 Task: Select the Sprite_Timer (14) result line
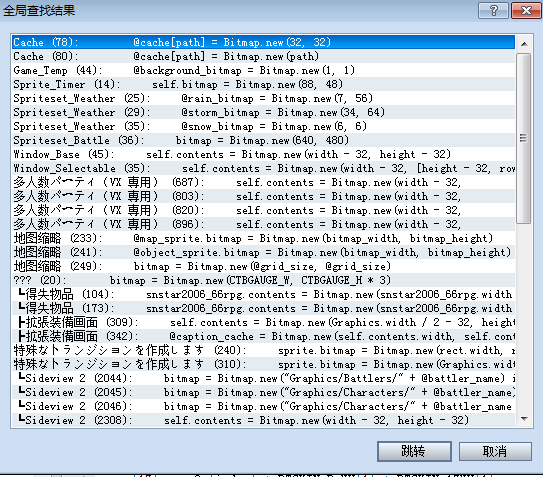click(x=263, y=84)
